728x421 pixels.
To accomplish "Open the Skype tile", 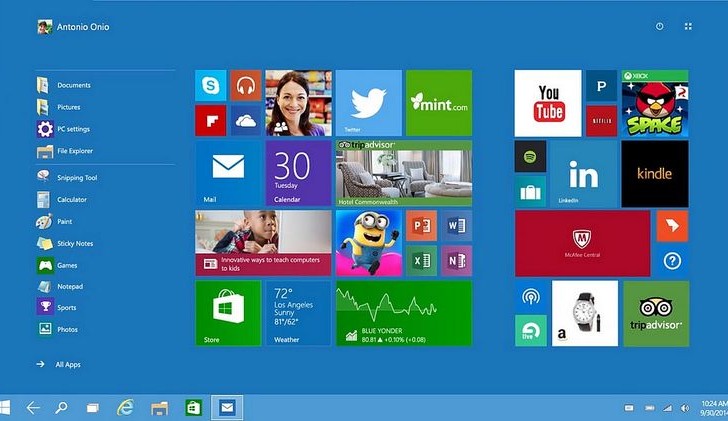I will [211, 85].
